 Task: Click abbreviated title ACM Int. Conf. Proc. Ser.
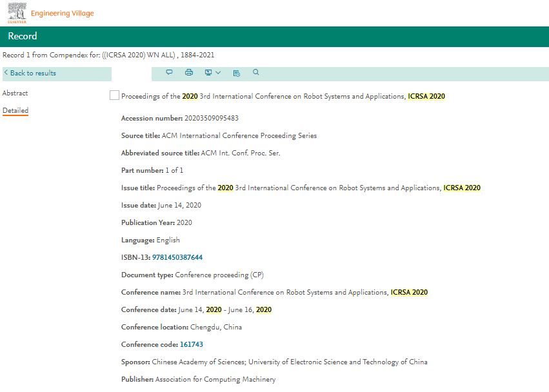pyautogui.click(x=241, y=153)
